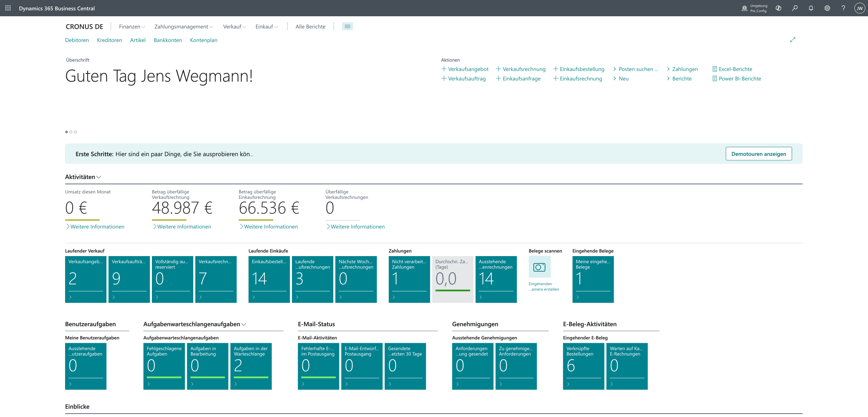
Task: Expand the Finanzen dropdown menu
Action: point(132,26)
